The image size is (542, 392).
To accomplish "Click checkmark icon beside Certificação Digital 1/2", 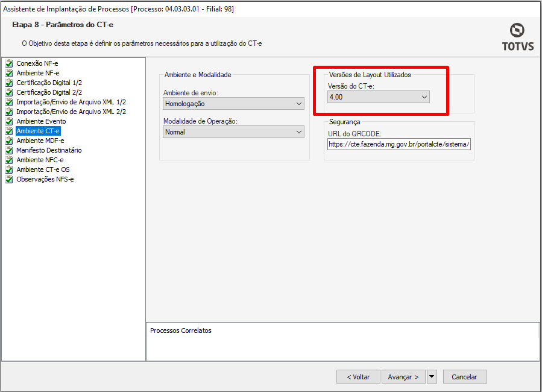I will tap(9, 83).
